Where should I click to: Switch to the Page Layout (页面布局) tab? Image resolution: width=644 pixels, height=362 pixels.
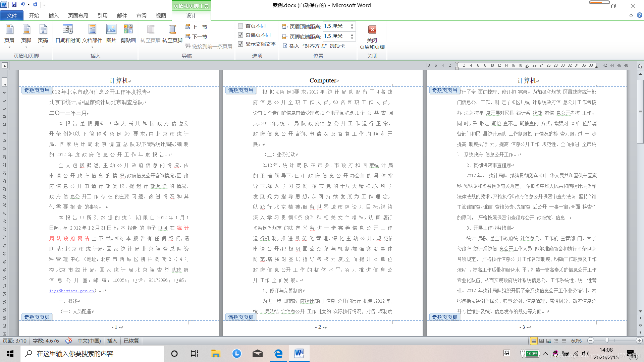78,15
